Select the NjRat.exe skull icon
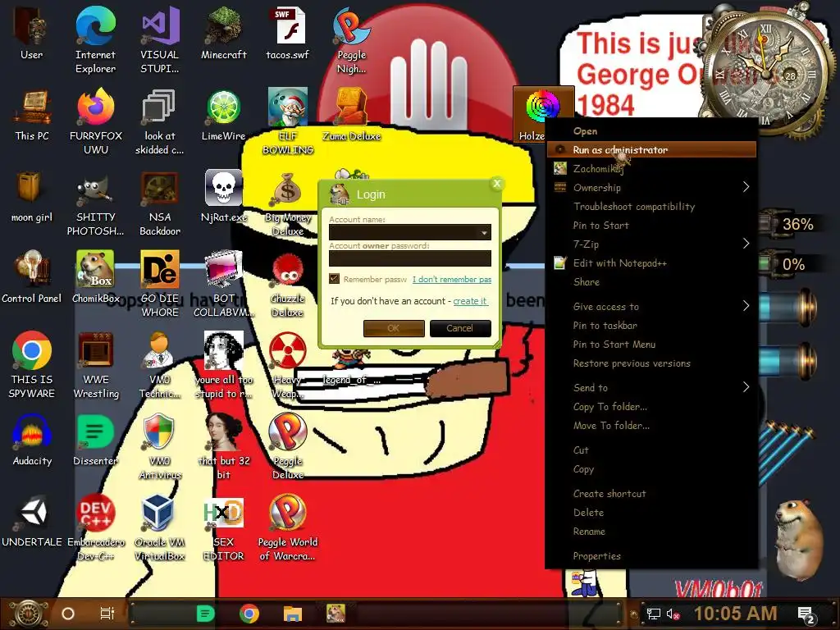This screenshot has height=630, width=840. point(223,195)
